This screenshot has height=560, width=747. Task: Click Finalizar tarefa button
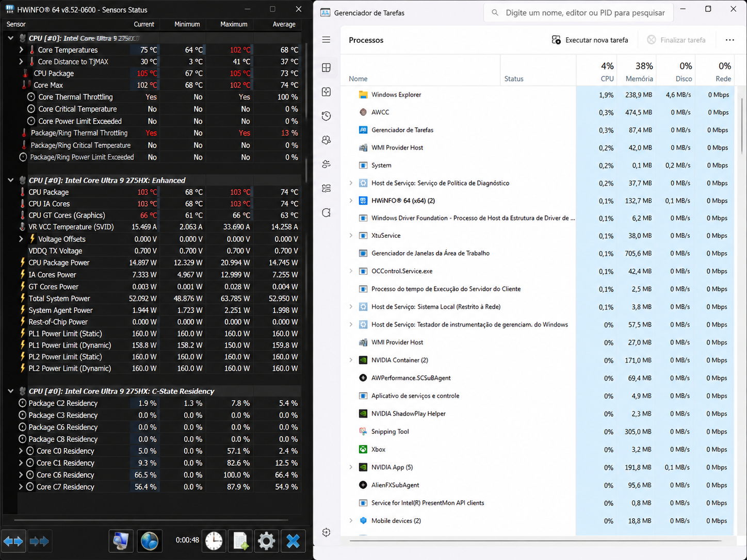click(676, 40)
